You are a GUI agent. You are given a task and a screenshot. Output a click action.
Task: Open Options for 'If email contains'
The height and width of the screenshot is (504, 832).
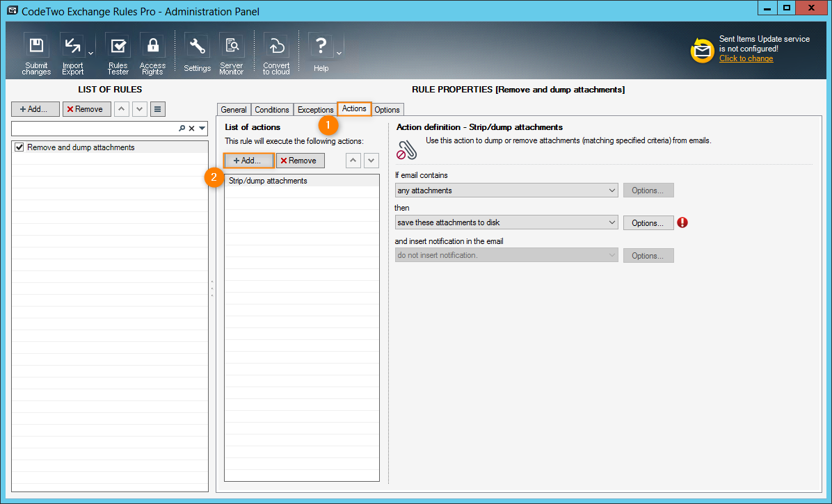pyautogui.click(x=648, y=190)
